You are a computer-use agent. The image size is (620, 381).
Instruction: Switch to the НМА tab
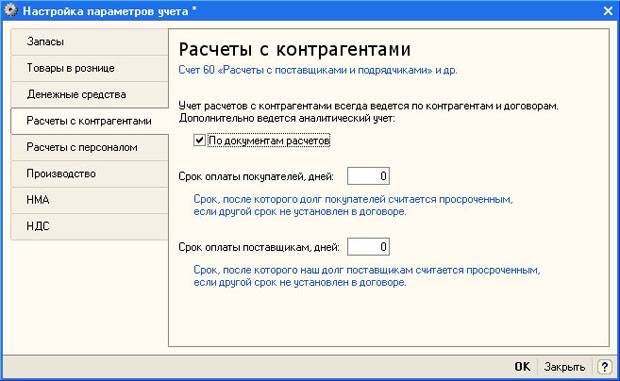tap(90, 200)
